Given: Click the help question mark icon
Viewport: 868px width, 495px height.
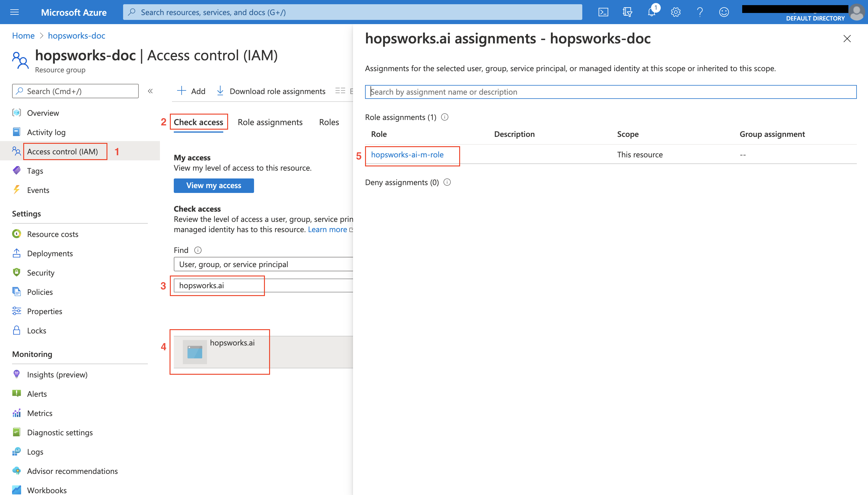Looking at the screenshot, I should (x=700, y=12).
